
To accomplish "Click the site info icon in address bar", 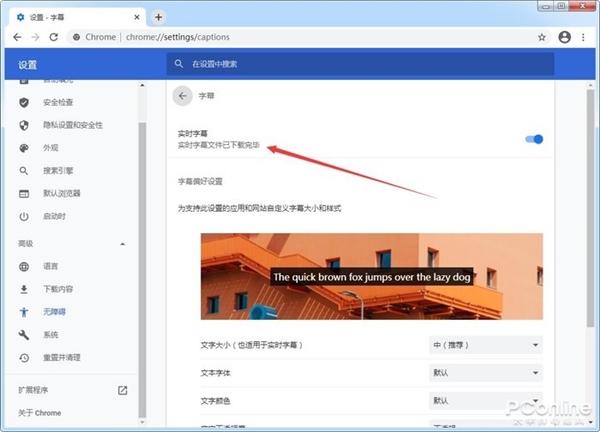I will pyautogui.click(x=77, y=37).
